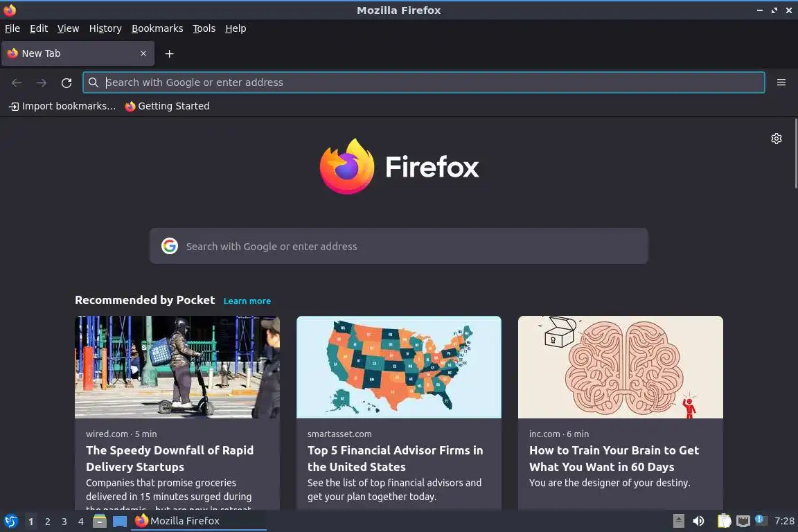Click the page search box in the center
Screen dimensions: 798x532
(x=399, y=246)
